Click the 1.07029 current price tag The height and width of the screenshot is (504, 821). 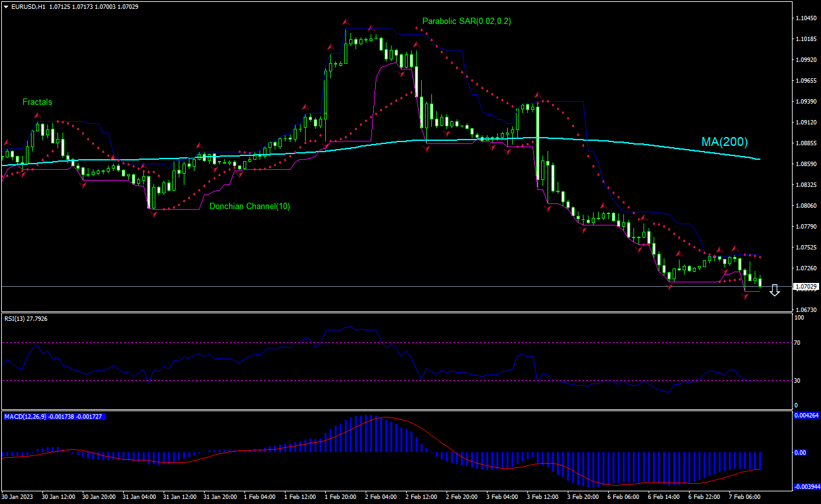806,286
